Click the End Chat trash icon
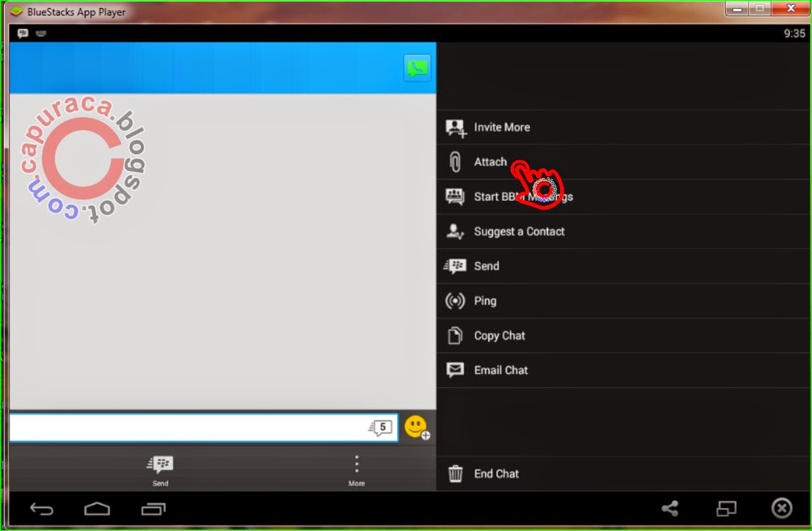This screenshot has height=531, width=812. (456, 474)
